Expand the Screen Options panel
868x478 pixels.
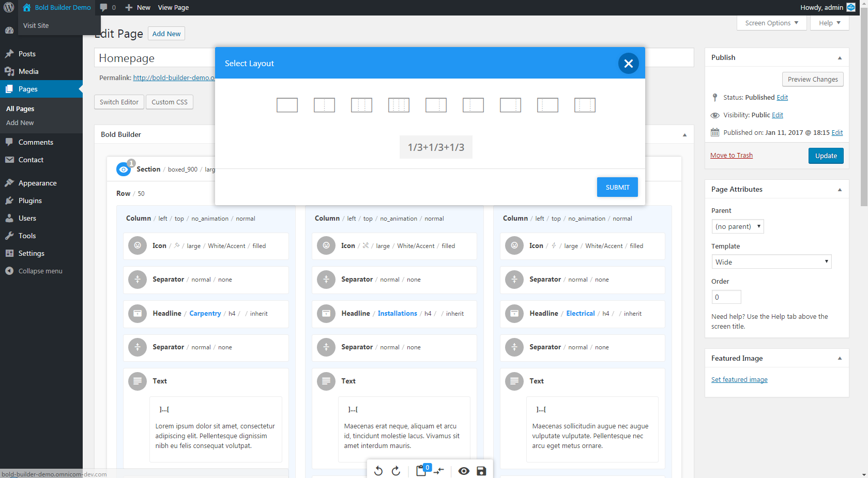[x=771, y=23]
